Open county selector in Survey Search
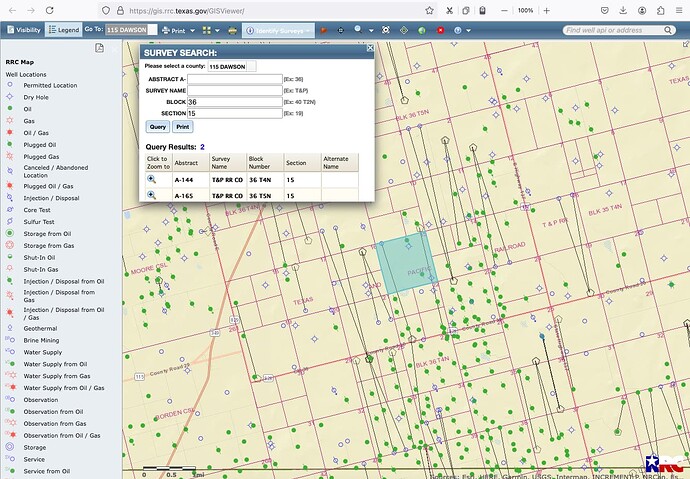The image size is (690, 479). click(231, 66)
